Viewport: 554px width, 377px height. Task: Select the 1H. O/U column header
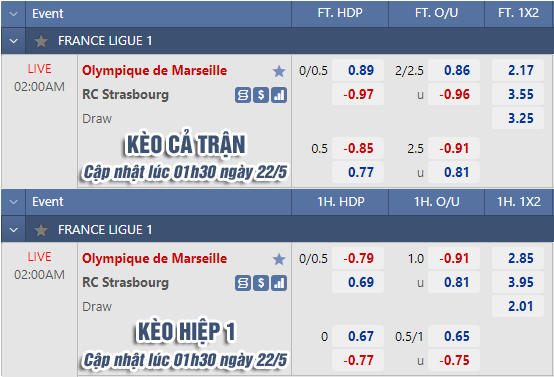[x=436, y=202]
